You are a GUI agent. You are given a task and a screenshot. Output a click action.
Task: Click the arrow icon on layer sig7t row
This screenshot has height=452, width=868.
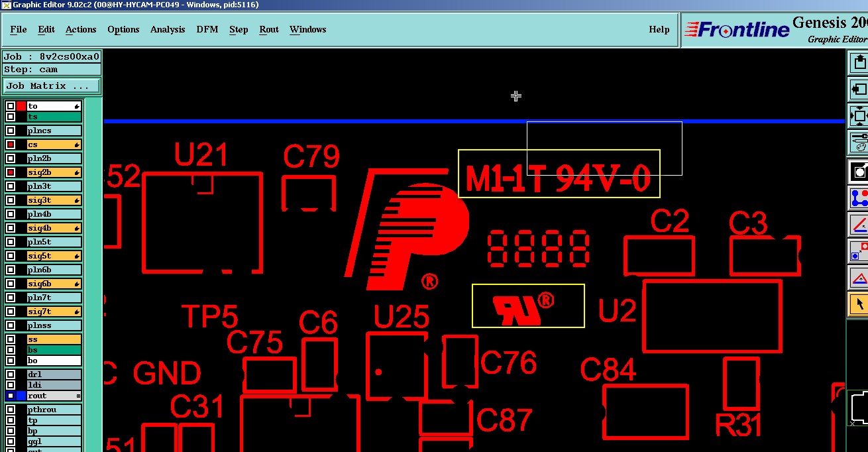click(78, 311)
